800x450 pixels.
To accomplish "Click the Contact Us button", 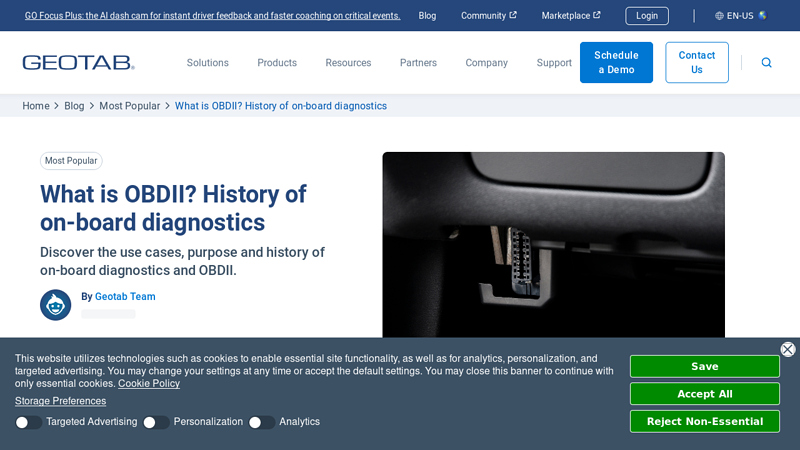I will click(697, 62).
